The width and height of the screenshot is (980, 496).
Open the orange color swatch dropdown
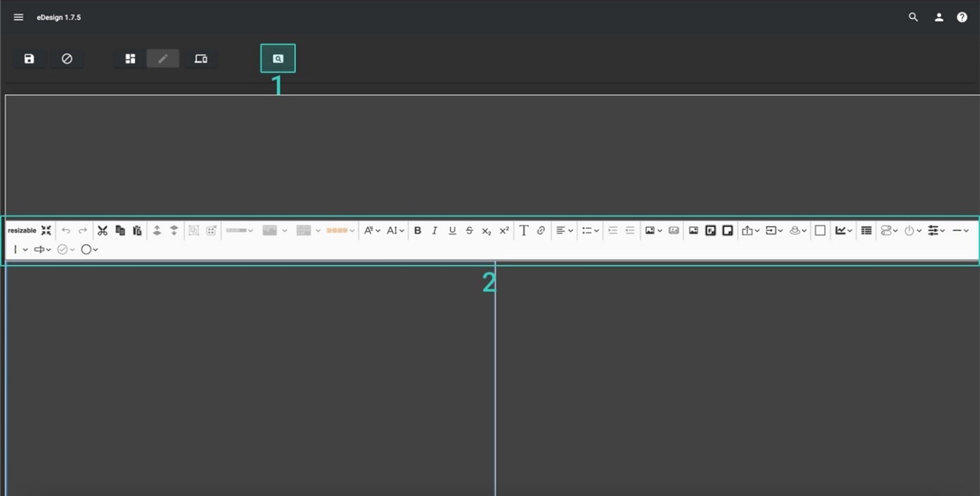[x=341, y=230]
